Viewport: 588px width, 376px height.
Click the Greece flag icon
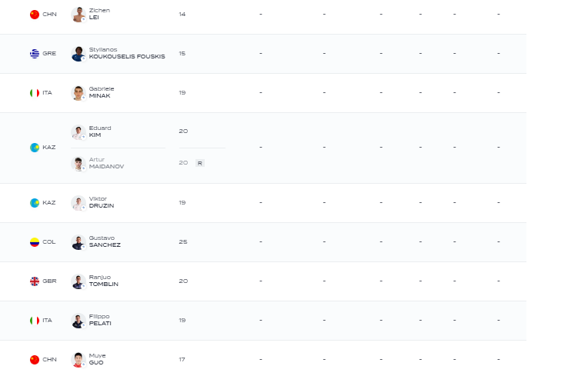(35, 54)
